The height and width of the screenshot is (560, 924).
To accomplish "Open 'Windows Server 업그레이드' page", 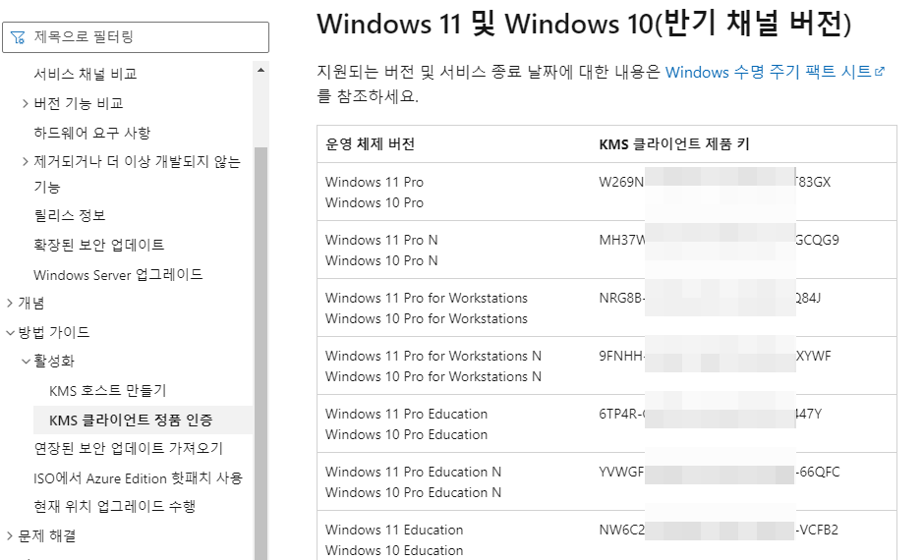I will (118, 274).
